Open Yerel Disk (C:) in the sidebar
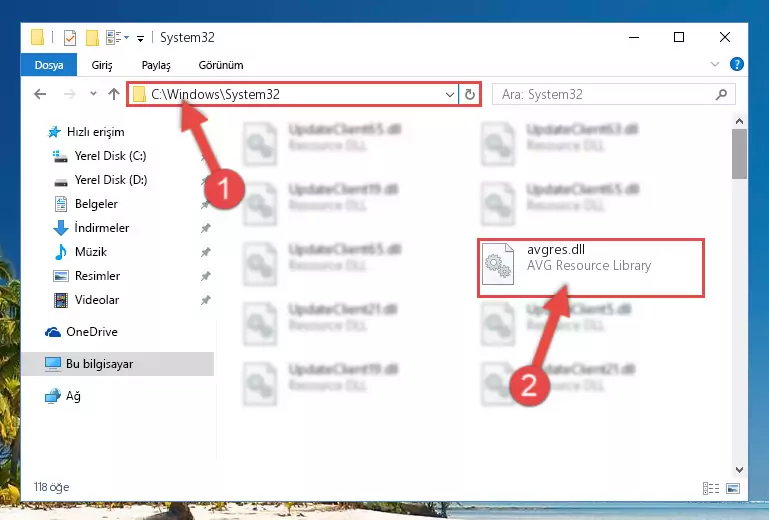This screenshot has height=520, width=769. tap(110, 156)
